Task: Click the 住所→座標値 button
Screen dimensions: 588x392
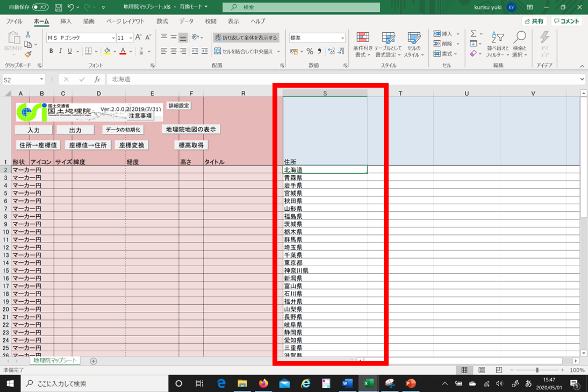Action: (38, 145)
